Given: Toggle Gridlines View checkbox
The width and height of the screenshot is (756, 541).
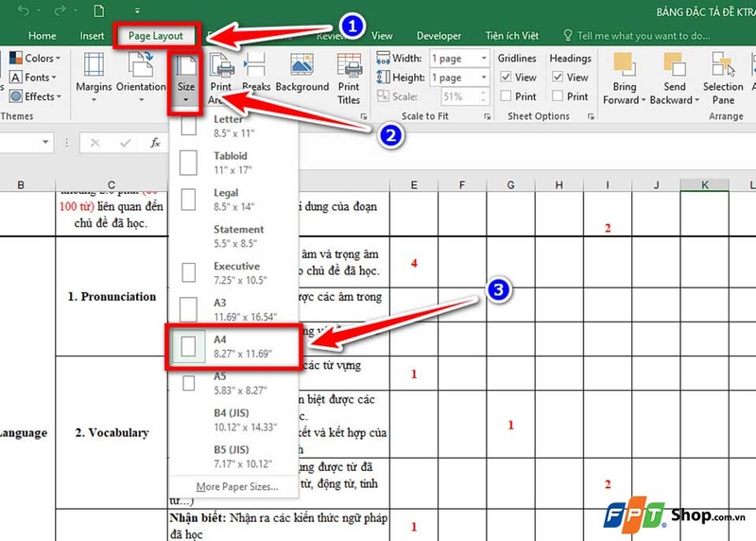Looking at the screenshot, I should pyautogui.click(x=506, y=77).
